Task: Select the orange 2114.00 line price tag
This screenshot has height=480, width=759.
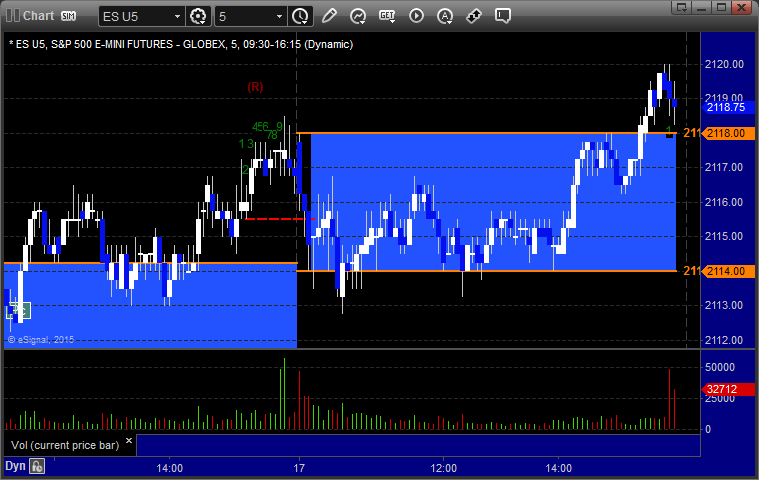Action: 728,271
